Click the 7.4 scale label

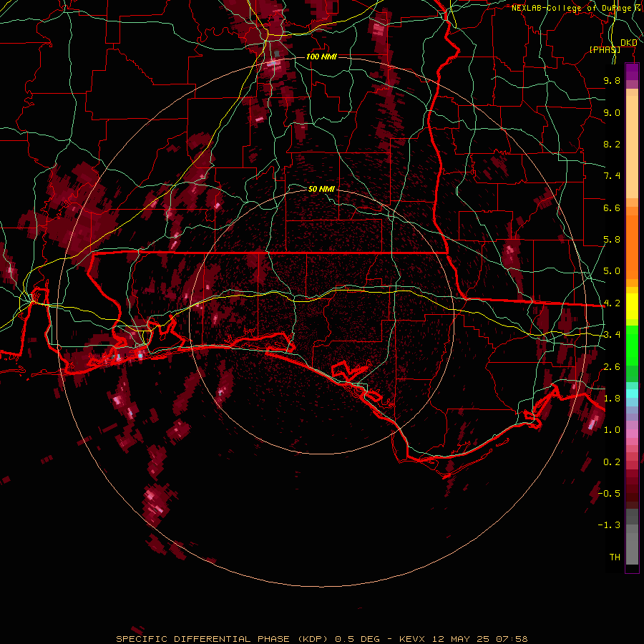click(x=612, y=176)
